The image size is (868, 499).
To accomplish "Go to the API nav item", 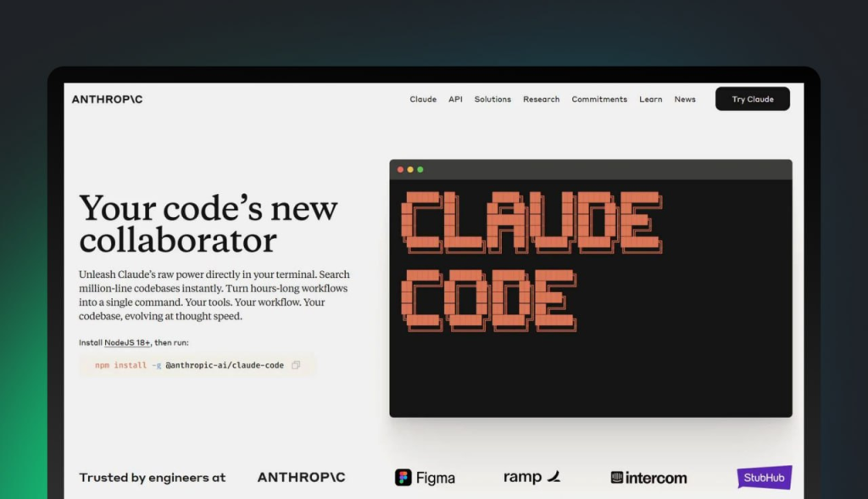I will (x=455, y=99).
